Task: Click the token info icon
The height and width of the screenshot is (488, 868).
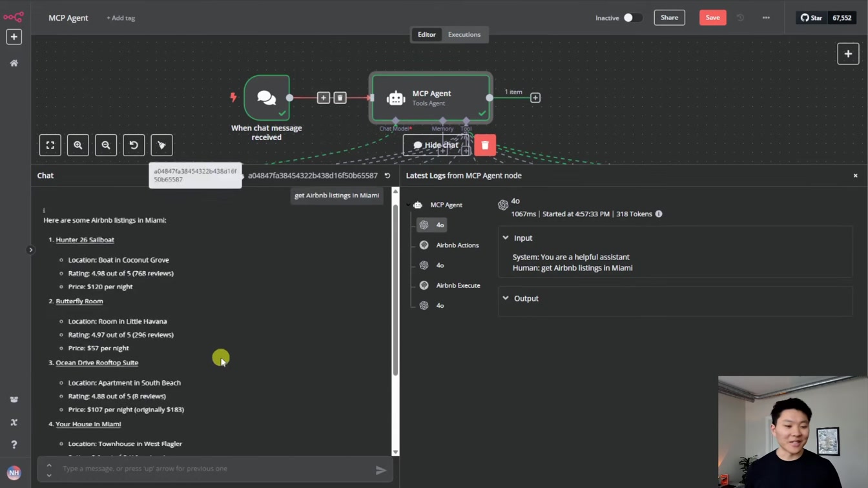Action: (x=659, y=214)
